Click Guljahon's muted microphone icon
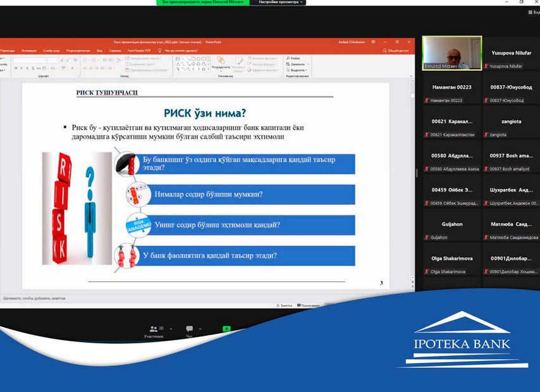The height and width of the screenshot is (392, 540). pyautogui.click(x=427, y=237)
